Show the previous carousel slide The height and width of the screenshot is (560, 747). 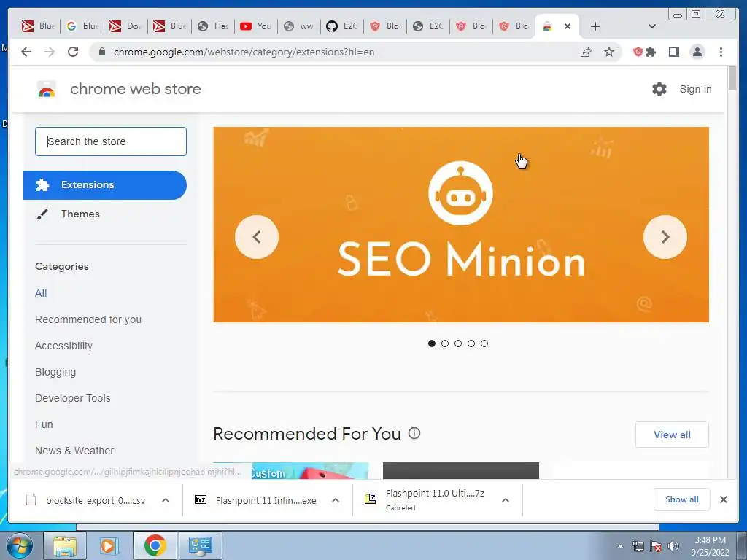pos(257,237)
